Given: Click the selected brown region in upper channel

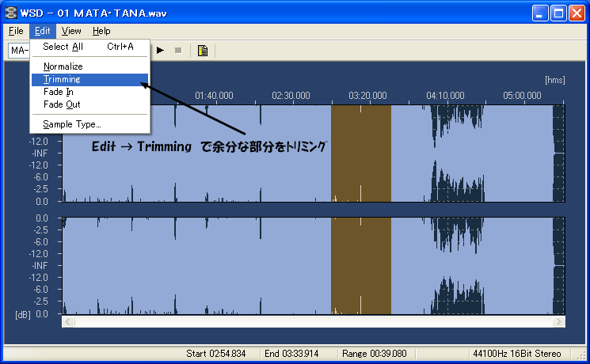Looking at the screenshot, I should coord(361,154).
